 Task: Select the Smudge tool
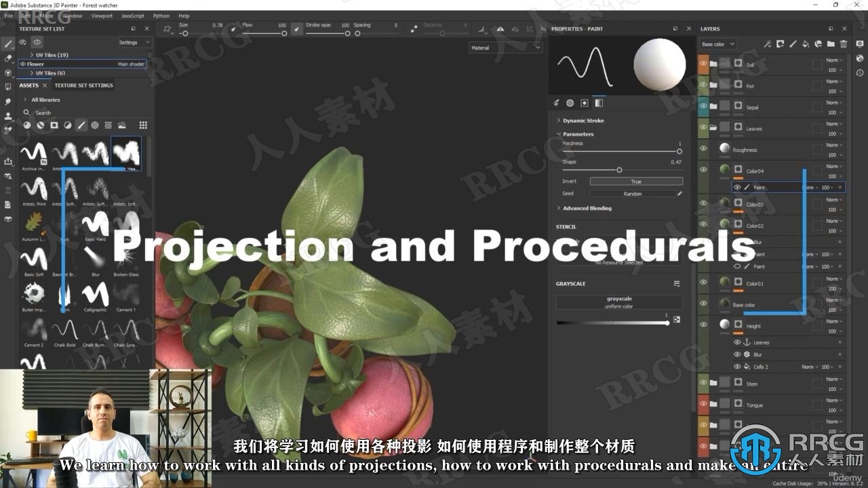click(x=8, y=102)
